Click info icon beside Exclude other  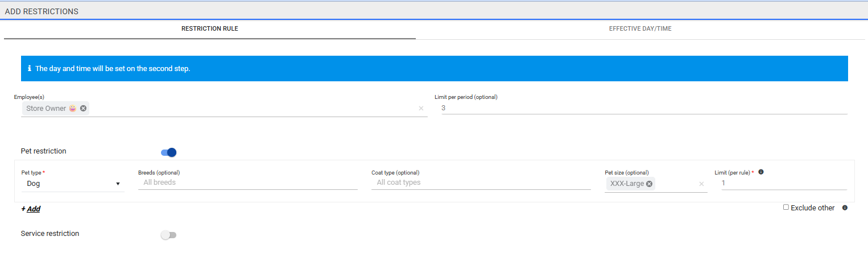845,208
